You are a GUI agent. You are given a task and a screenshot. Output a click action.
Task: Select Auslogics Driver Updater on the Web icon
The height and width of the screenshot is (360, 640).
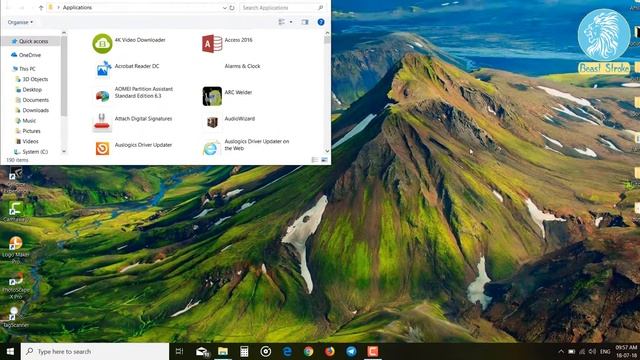(x=211, y=148)
